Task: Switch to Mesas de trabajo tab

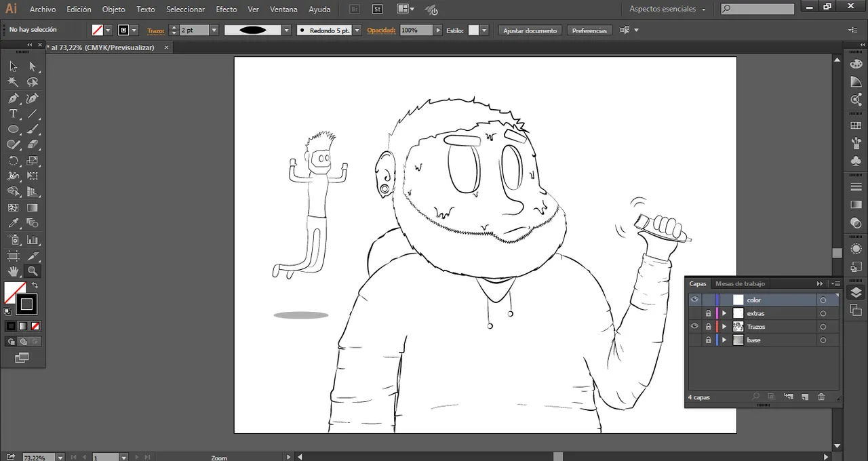Action: (x=740, y=284)
